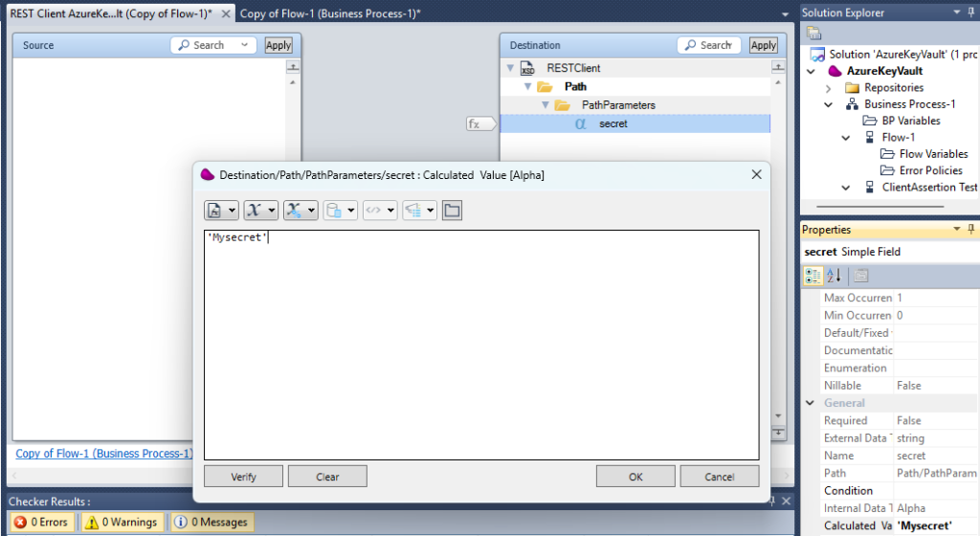Click the Categorized view icon in Properties

coord(813,276)
